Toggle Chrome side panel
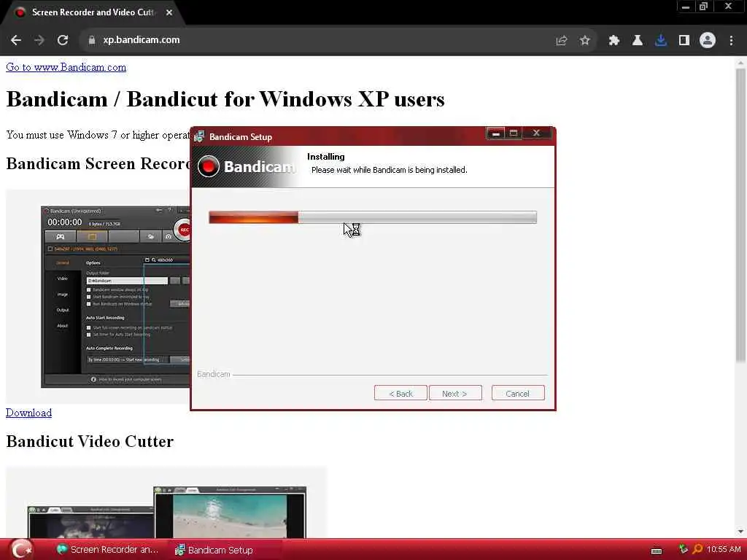The height and width of the screenshot is (560, 747). coord(684,41)
